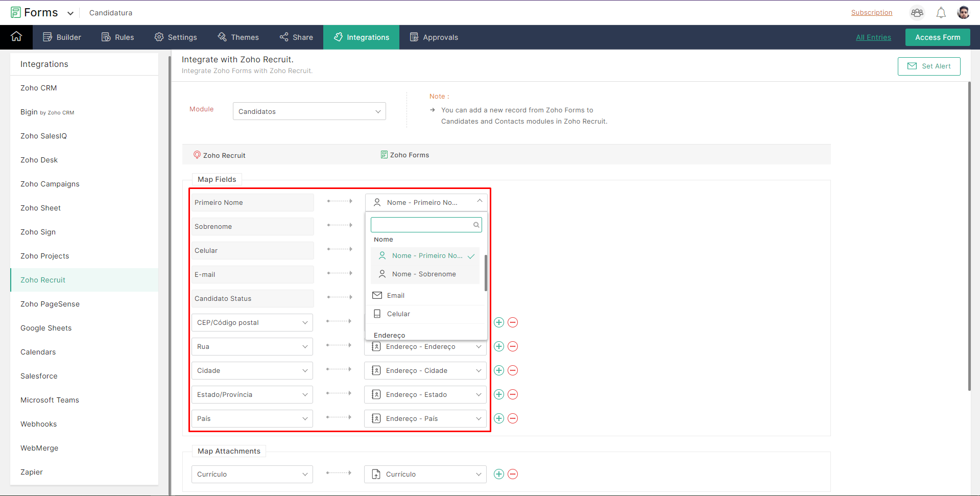Open the All Entries link

(873, 37)
